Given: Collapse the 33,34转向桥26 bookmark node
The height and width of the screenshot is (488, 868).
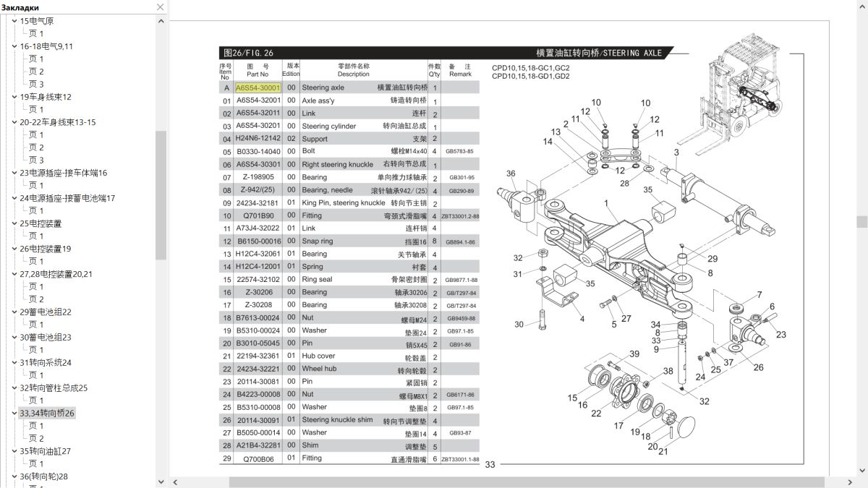Looking at the screenshot, I should (14, 414).
